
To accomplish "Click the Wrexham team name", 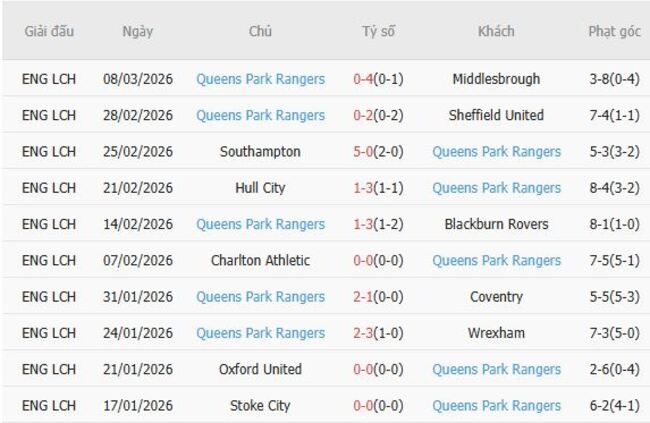I will 496,332.
